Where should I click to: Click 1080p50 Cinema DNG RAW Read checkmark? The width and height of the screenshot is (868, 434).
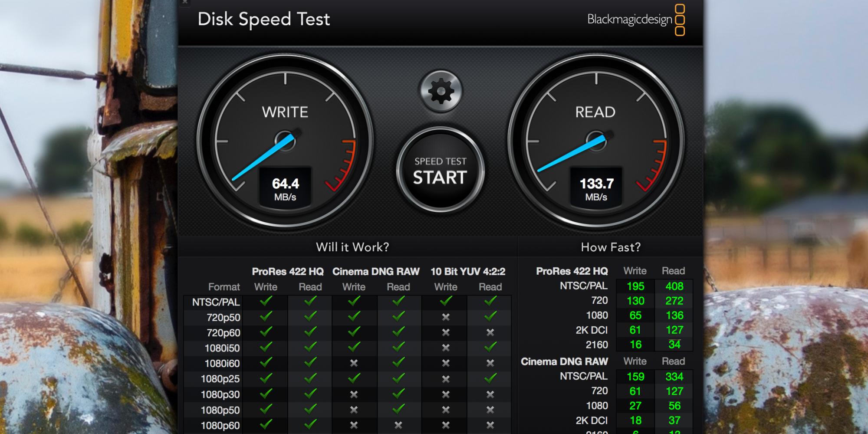tap(398, 409)
